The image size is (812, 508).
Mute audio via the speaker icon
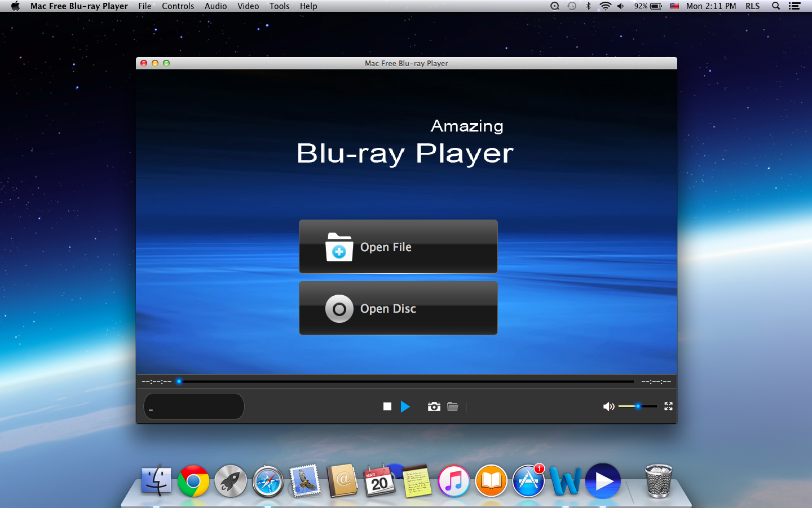click(608, 406)
